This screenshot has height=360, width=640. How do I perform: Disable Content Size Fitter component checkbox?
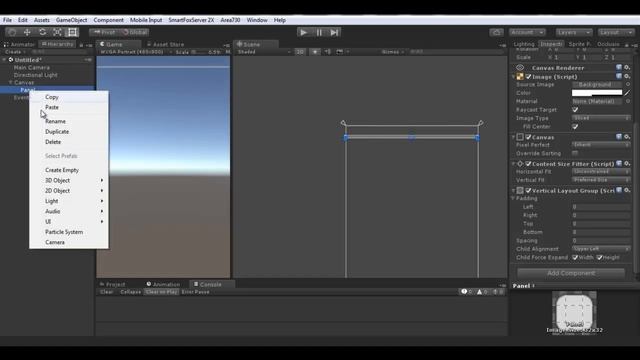[x=528, y=164]
